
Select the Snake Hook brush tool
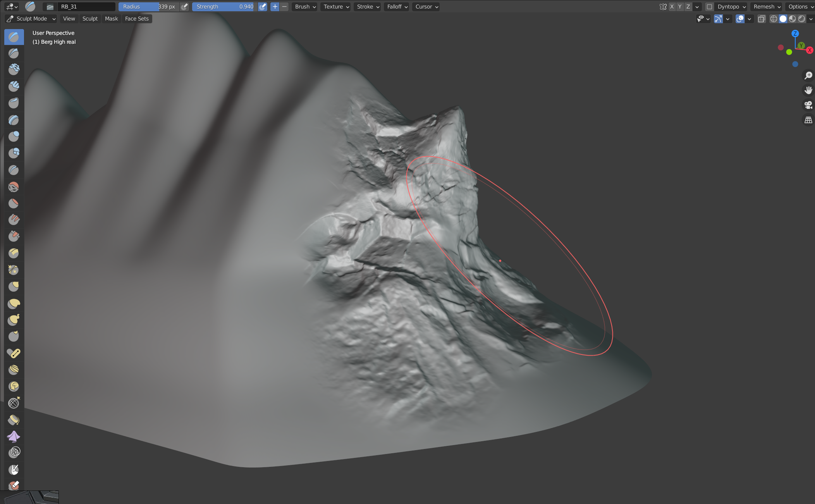(14, 320)
